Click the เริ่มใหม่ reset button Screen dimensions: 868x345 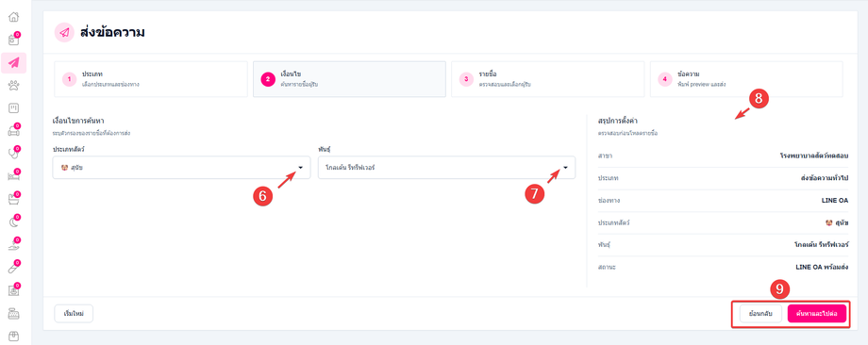click(x=74, y=314)
